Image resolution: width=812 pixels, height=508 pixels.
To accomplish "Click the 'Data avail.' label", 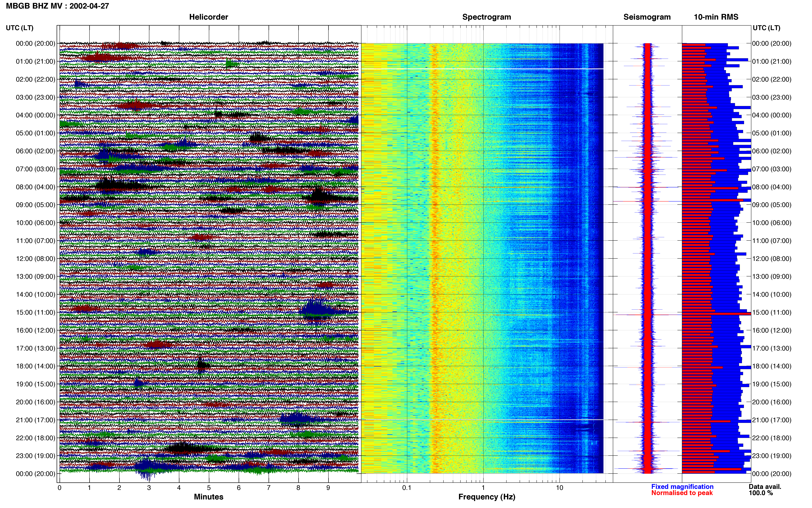I will [765, 486].
